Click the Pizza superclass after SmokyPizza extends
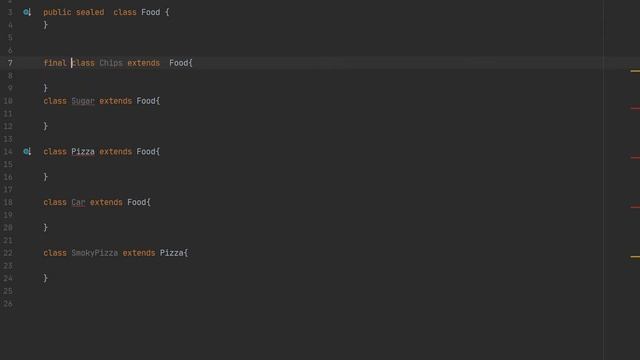The width and height of the screenshot is (640, 360). 171,253
